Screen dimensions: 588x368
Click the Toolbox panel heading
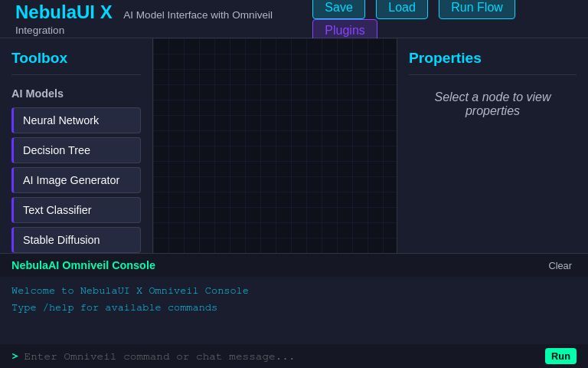pos(40,58)
